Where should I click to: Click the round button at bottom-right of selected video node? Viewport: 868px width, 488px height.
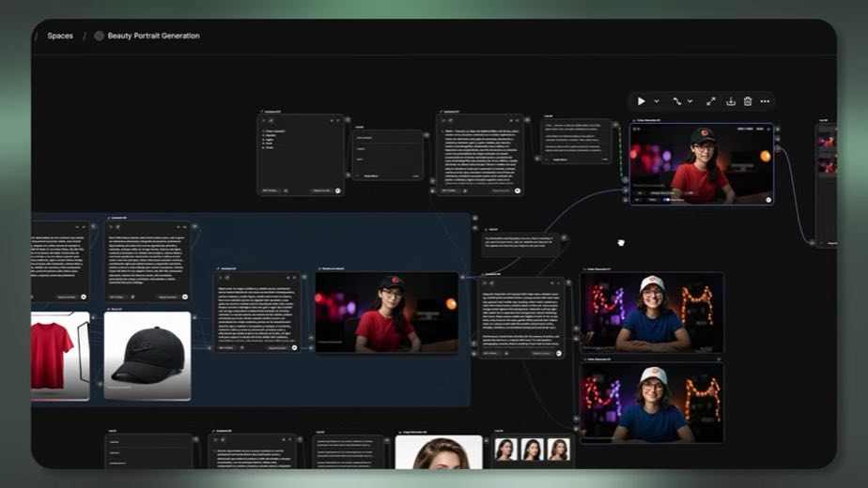768,200
